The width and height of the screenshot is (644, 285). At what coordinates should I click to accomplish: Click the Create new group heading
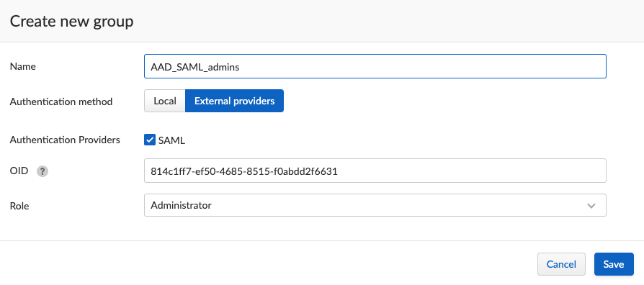71,22
